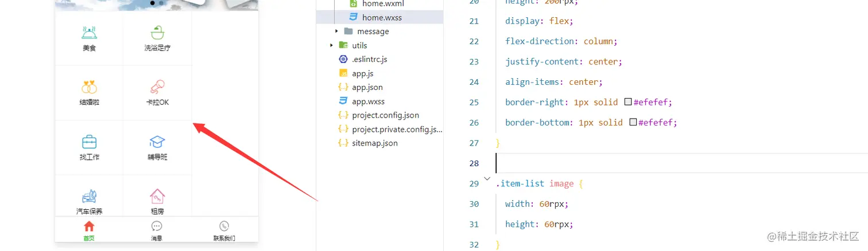Tap the 美食 food icon
Image resolution: width=868 pixels, height=251 pixels.
click(89, 32)
